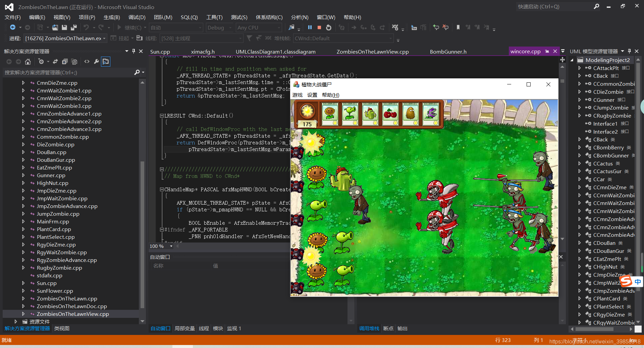Toggle auto-hide pin on UML model panel
Image resolution: width=644 pixels, height=348 pixels.
629,51
